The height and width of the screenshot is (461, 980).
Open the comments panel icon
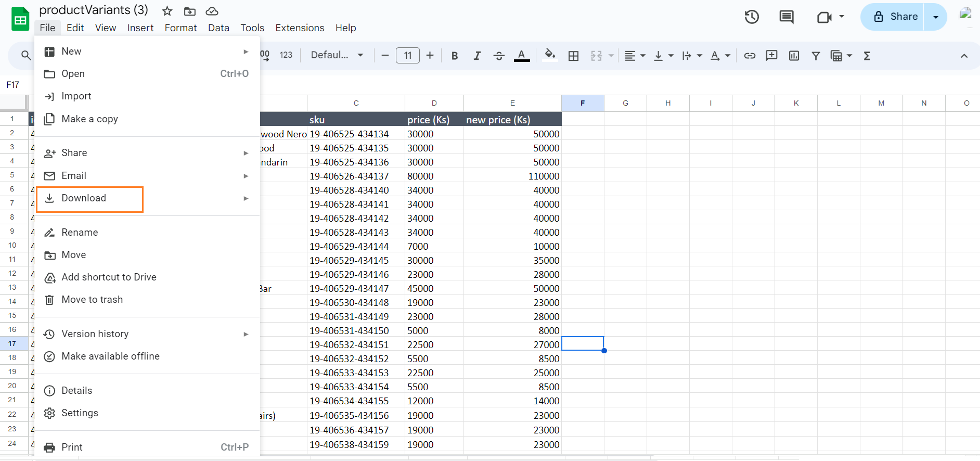point(786,17)
